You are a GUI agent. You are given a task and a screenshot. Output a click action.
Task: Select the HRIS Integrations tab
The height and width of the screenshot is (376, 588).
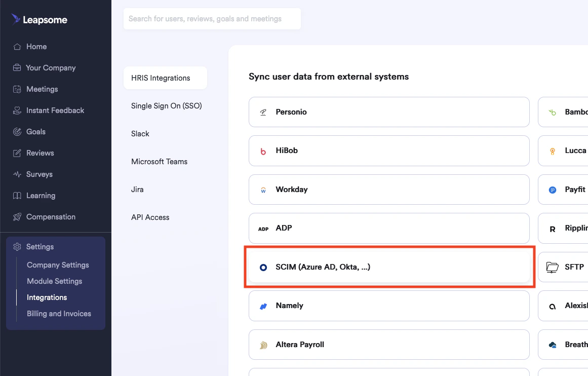(x=165, y=78)
